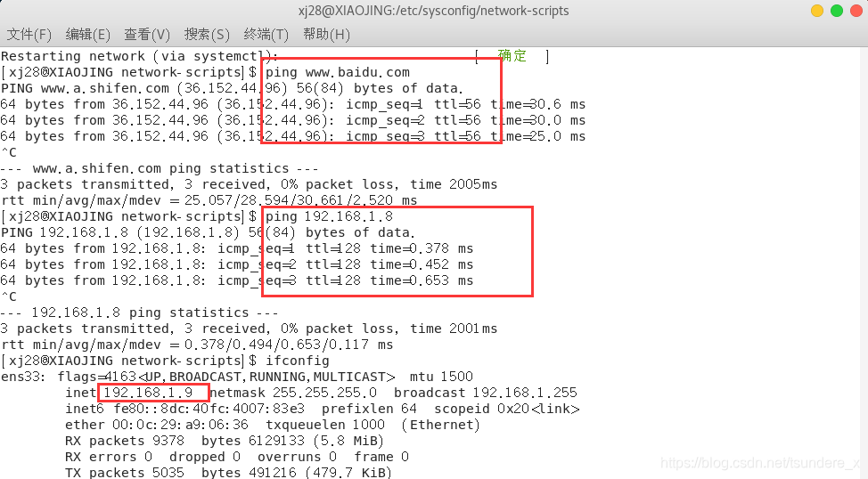868x479 pixels.
Task: Click baidu ping reply line with time=30.6 ms
Action: tap(293, 104)
